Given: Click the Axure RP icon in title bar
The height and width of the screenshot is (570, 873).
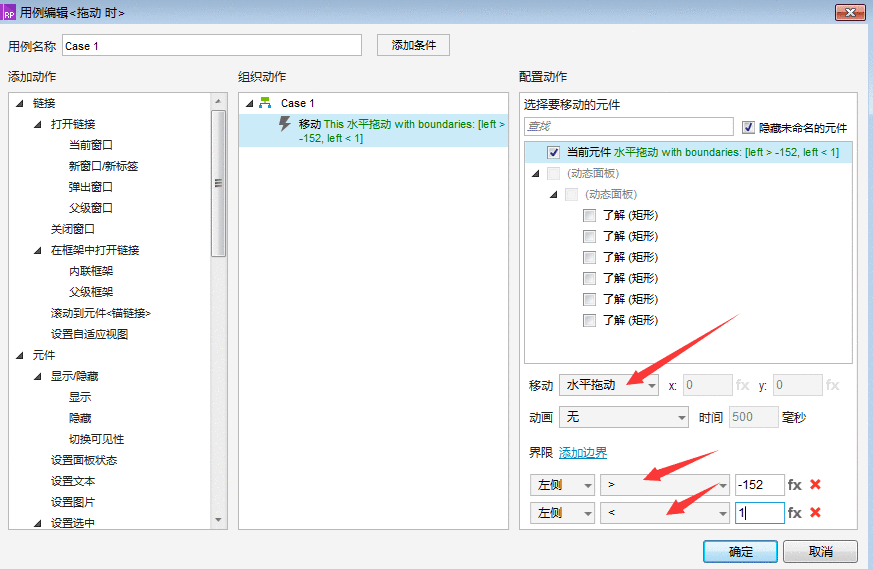Looking at the screenshot, I should [x=9, y=13].
